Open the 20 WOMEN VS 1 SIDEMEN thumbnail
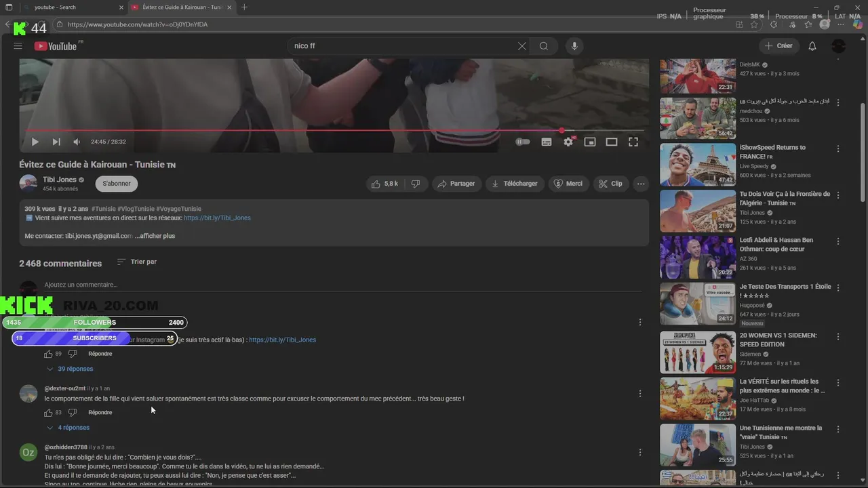 [x=698, y=352]
